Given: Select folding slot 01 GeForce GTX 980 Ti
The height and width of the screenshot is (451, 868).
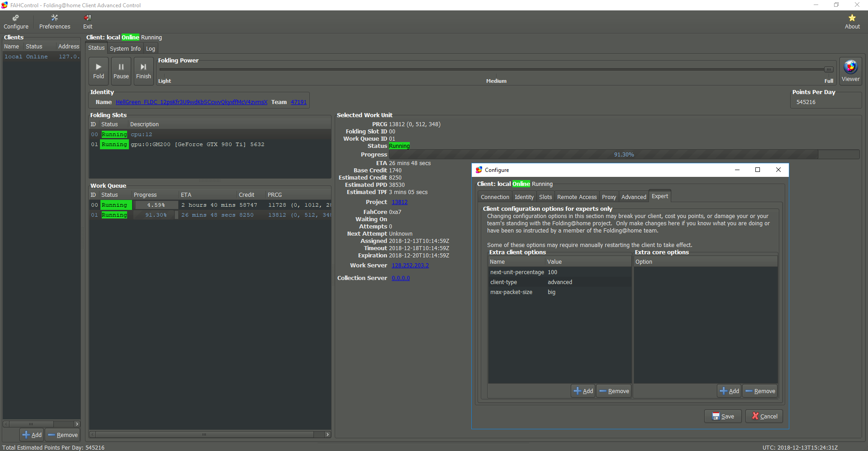Looking at the screenshot, I should [210, 144].
